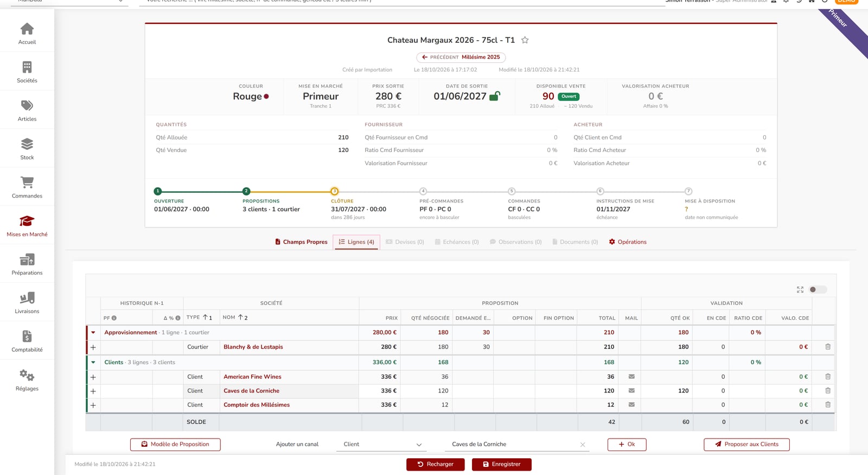The image size is (868, 475).
Task: Click mail icon for Caves de la Corniche
Action: point(631,391)
